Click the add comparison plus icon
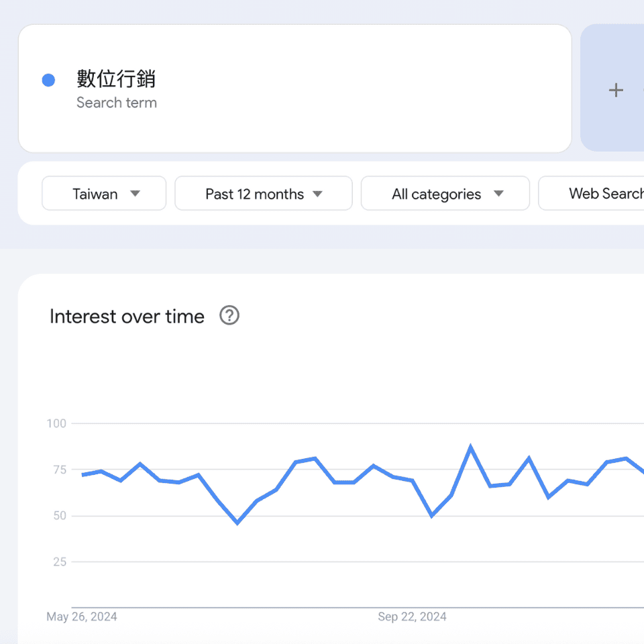Screen dimensions: 644x644 coord(616,90)
